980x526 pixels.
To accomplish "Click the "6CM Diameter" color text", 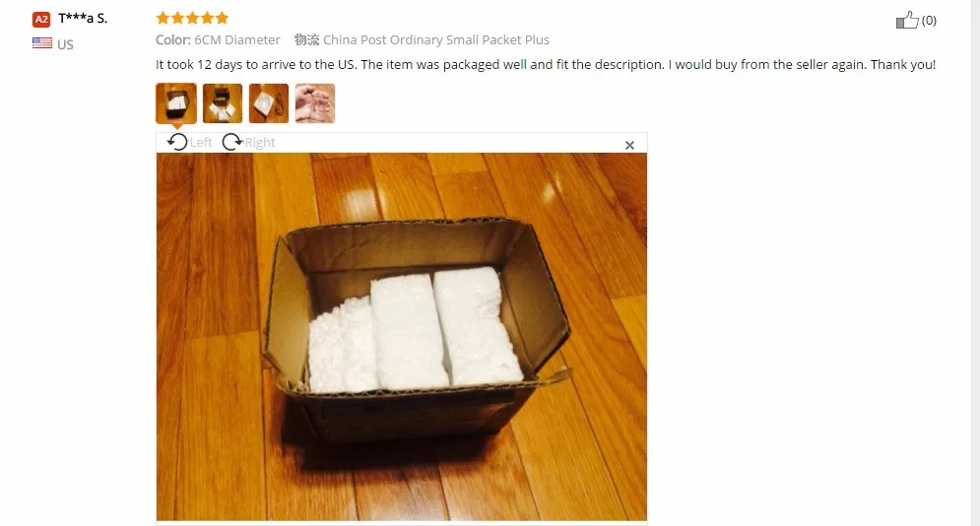I will [237, 40].
